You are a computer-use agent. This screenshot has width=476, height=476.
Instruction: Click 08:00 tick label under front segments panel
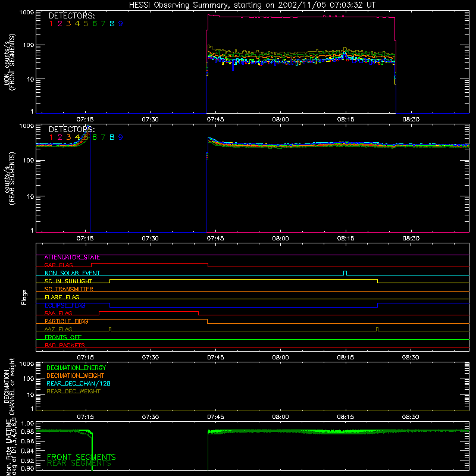(280, 120)
